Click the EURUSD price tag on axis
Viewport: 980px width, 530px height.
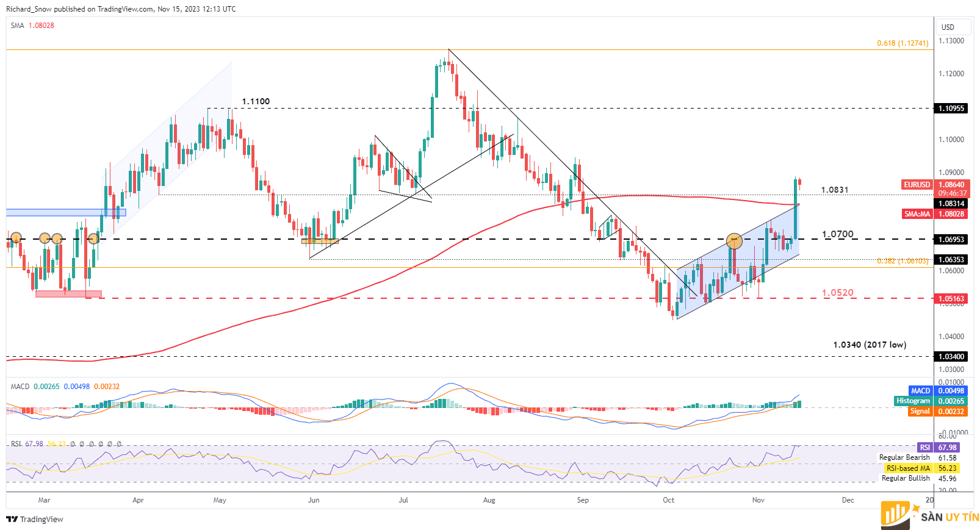[917, 185]
